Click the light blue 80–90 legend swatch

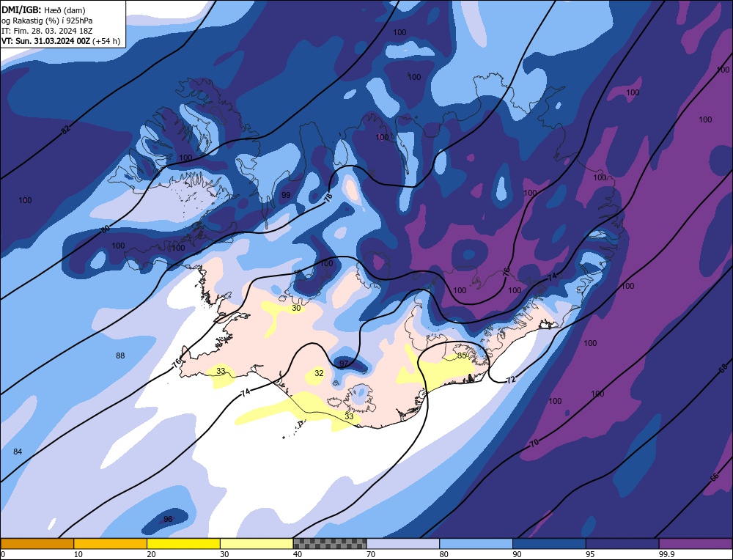tap(476, 543)
